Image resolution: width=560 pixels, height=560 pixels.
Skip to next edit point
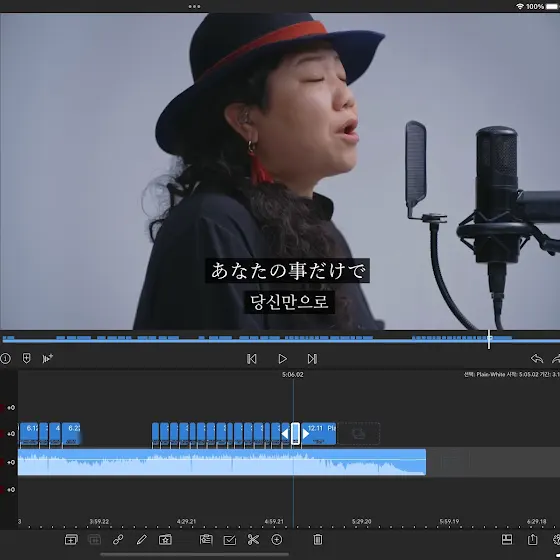click(312, 359)
